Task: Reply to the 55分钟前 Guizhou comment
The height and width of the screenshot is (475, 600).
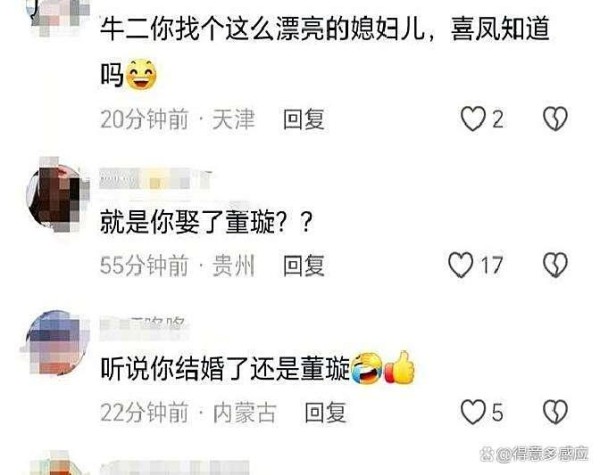Action: [304, 265]
